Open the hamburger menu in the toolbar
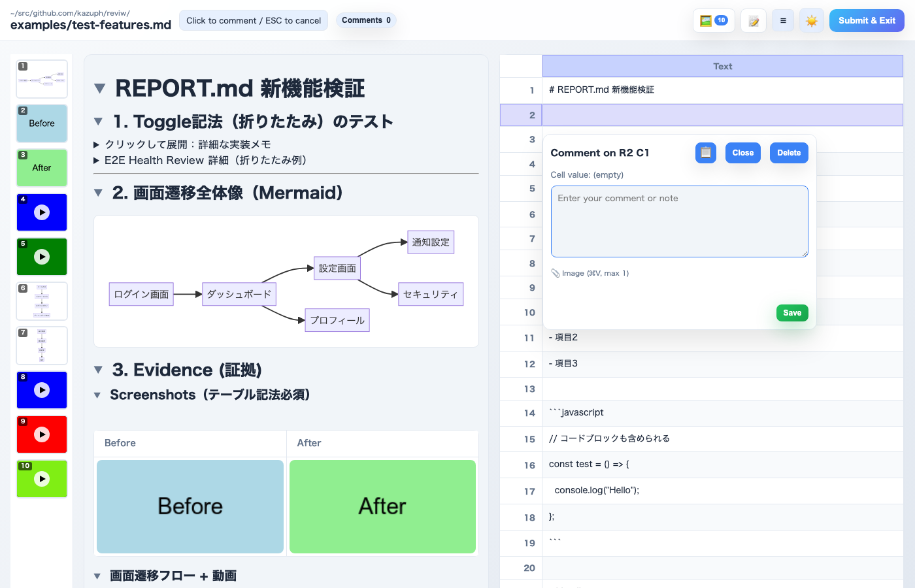The width and height of the screenshot is (915, 588). pyautogui.click(x=782, y=20)
